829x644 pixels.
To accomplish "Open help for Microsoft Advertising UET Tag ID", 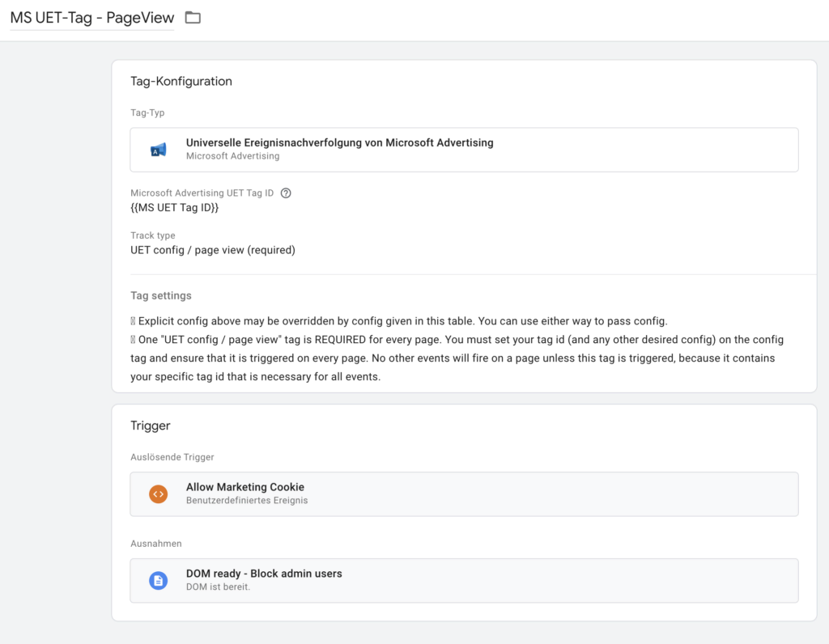I will 286,193.
